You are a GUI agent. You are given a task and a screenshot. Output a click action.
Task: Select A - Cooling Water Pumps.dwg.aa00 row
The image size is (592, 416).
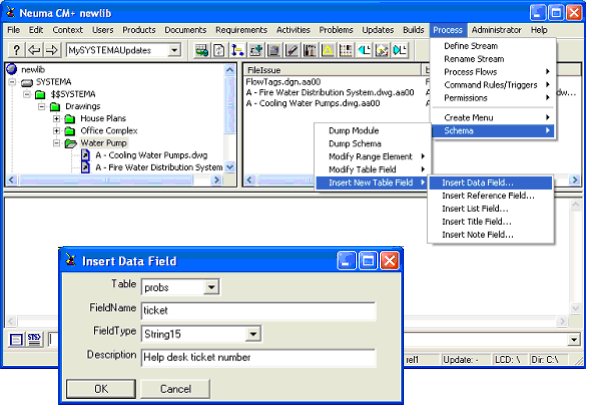[x=313, y=103]
